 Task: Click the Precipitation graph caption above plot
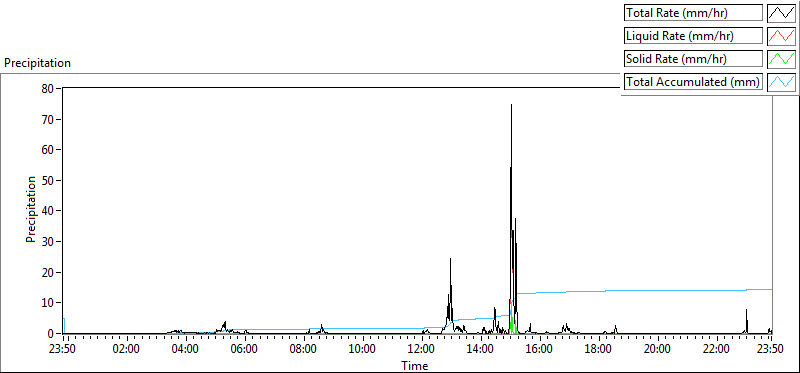(37, 63)
